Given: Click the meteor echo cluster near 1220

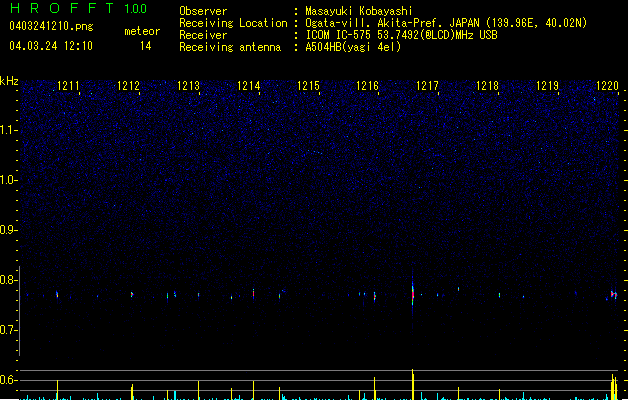Looking at the screenshot, I should (613, 295).
